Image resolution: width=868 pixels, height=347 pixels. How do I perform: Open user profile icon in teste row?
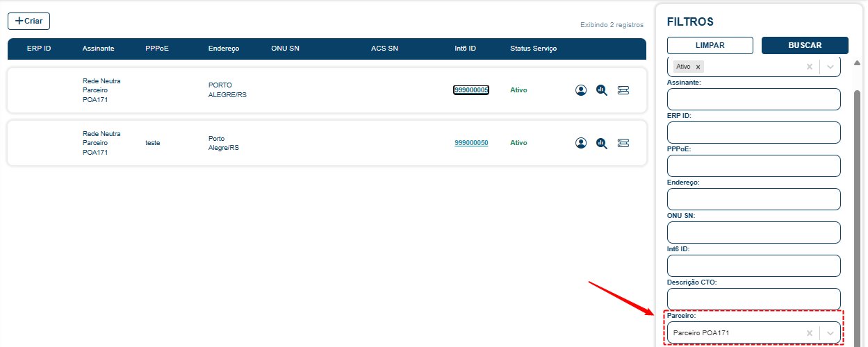581,143
